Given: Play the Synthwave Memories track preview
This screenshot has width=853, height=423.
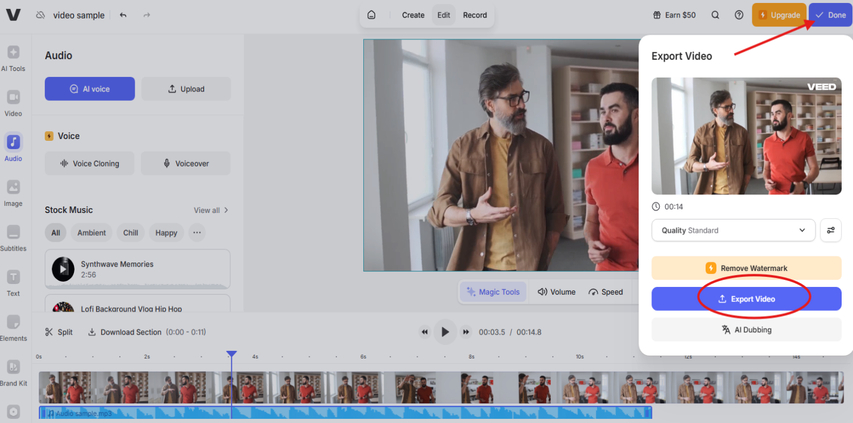Looking at the screenshot, I should tap(63, 269).
